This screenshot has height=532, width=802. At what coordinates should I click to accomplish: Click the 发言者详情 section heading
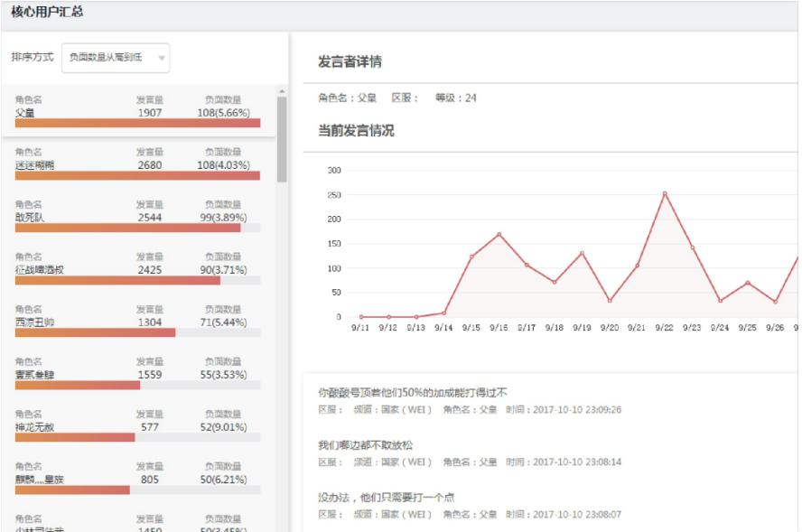click(x=350, y=61)
